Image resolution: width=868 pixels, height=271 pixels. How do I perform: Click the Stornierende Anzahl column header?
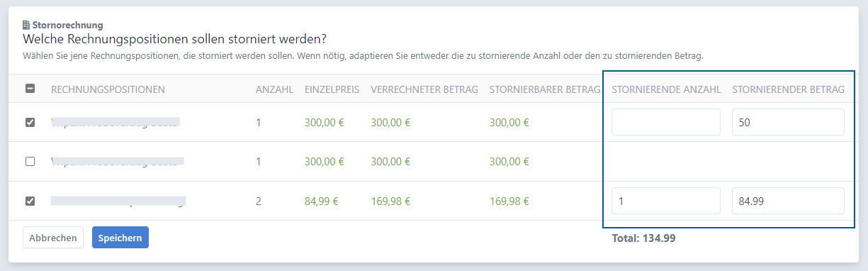(x=666, y=89)
